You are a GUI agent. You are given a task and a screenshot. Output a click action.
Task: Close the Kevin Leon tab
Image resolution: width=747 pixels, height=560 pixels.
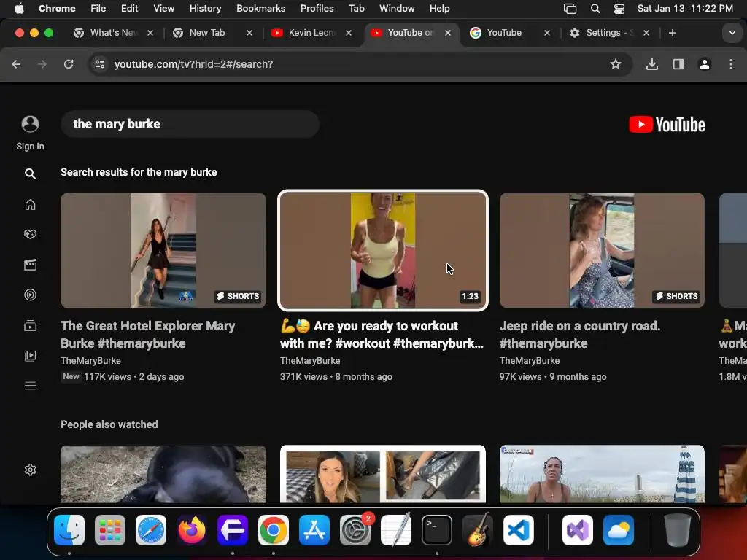tap(349, 33)
